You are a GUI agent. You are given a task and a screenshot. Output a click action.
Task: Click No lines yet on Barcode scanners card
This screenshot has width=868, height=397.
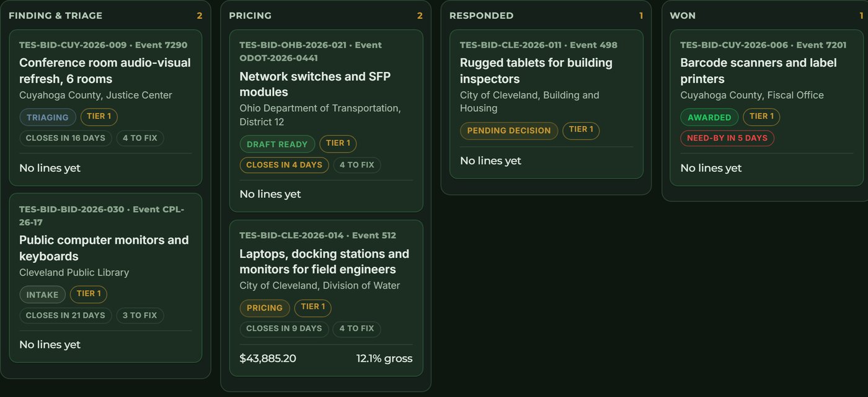(711, 168)
